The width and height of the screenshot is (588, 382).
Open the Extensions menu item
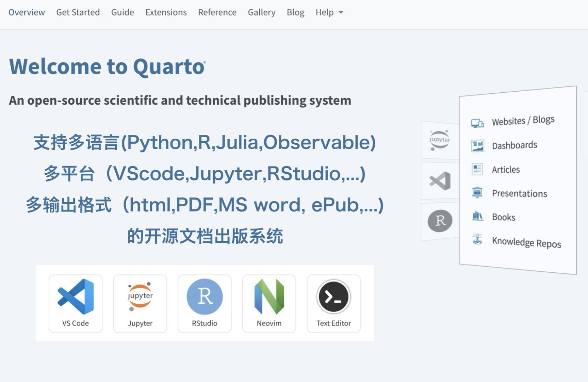[x=166, y=12]
